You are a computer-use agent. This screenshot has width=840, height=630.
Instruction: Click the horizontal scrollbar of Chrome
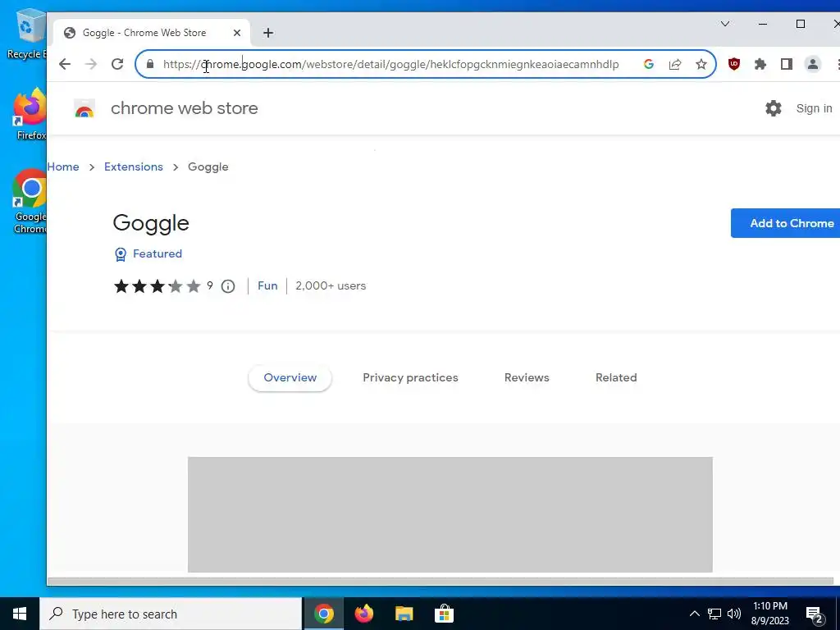coord(441,581)
